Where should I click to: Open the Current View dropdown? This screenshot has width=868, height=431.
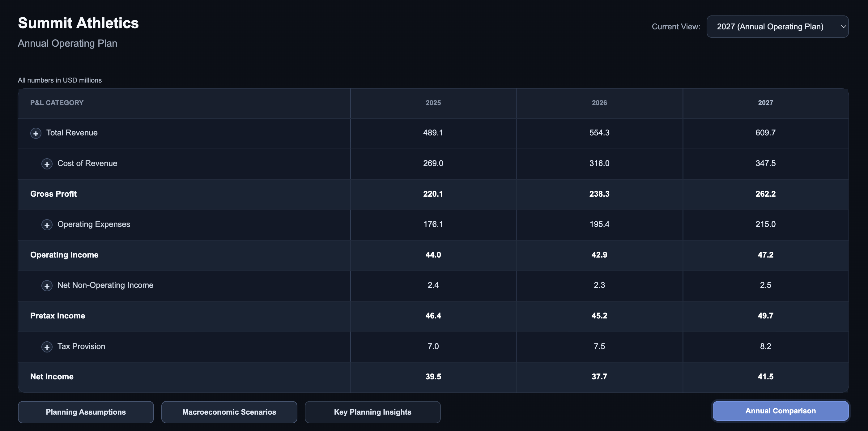777,27
